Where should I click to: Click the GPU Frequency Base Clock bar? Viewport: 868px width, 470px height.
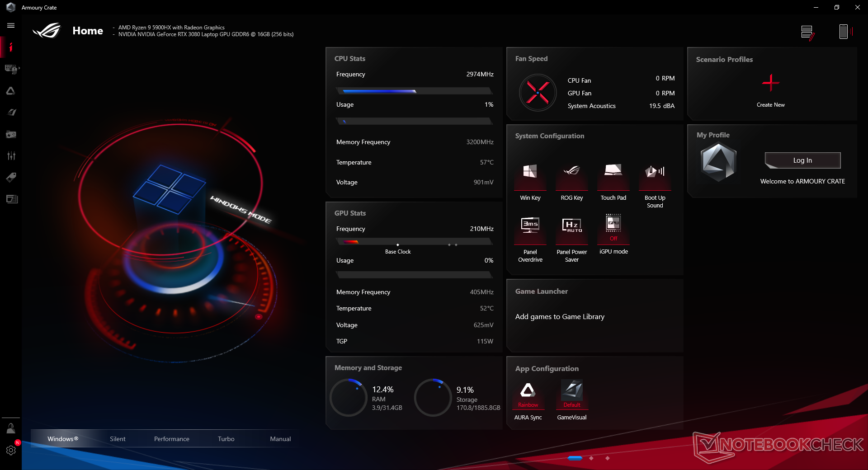point(414,242)
